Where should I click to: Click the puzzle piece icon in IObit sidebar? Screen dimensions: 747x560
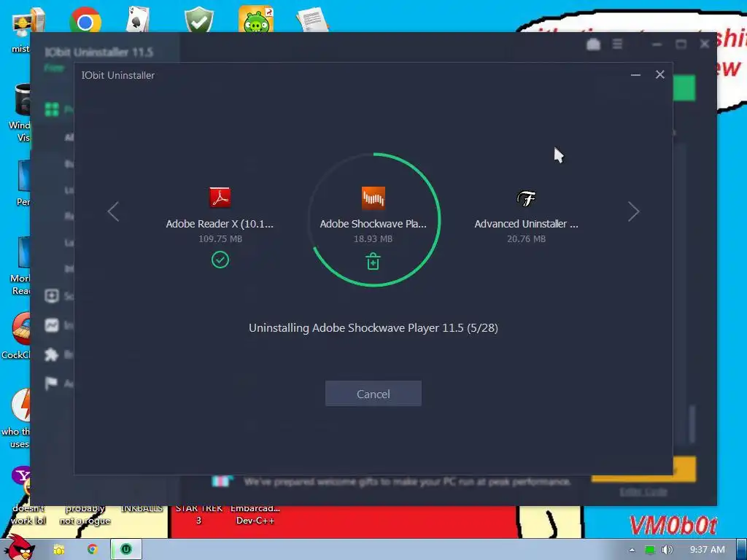pyautogui.click(x=52, y=355)
